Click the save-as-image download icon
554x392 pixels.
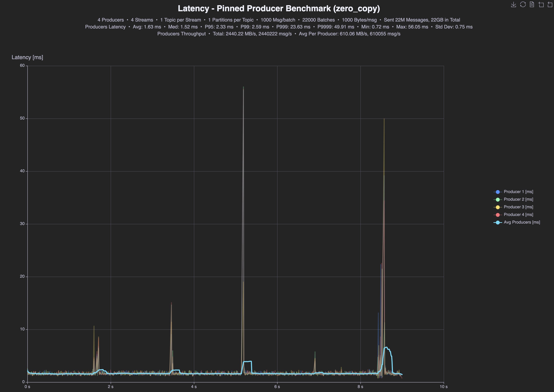click(513, 5)
